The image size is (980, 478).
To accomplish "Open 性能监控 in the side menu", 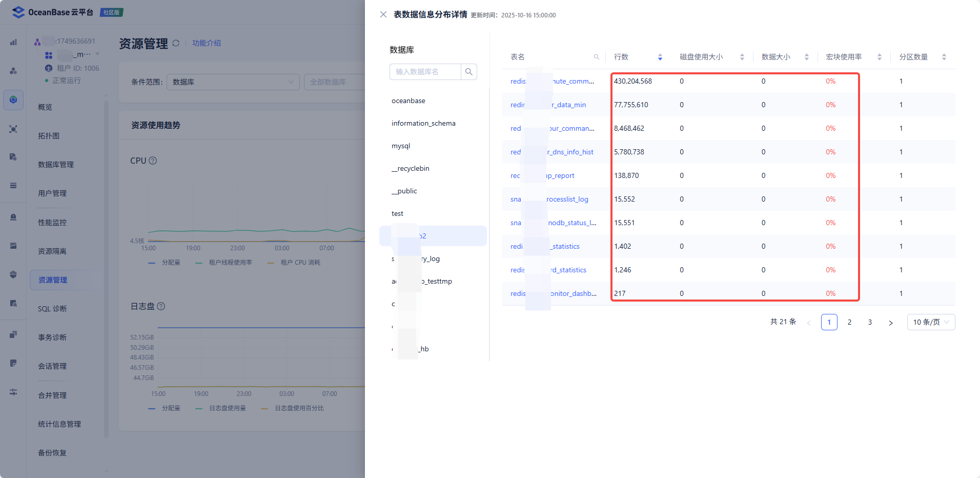I will pyautogui.click(x=52, y=223).
